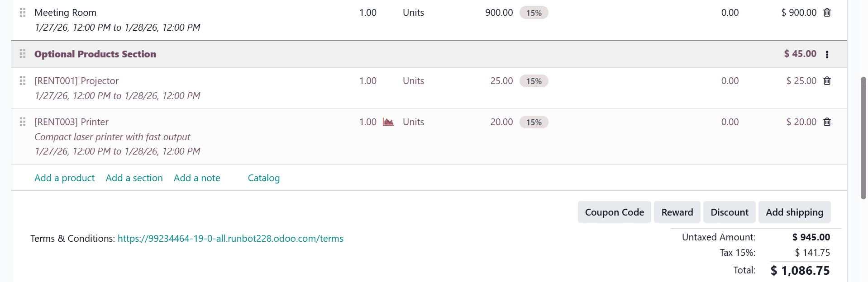Open the forecast availability icon on the Printer line

click(388, 122)
